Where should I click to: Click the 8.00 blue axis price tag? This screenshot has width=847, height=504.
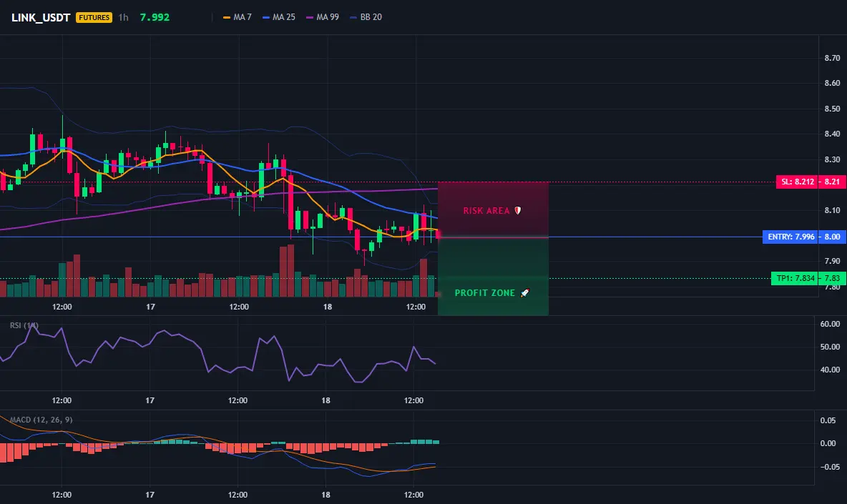[833, 237]
